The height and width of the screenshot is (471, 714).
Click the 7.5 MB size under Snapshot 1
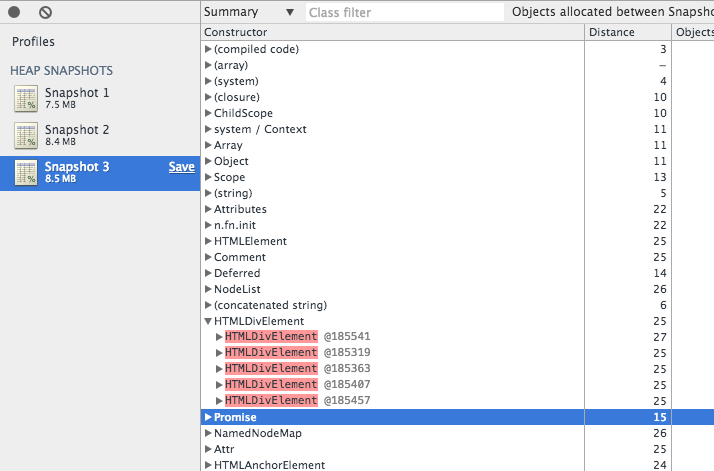(x=60, y=105)
